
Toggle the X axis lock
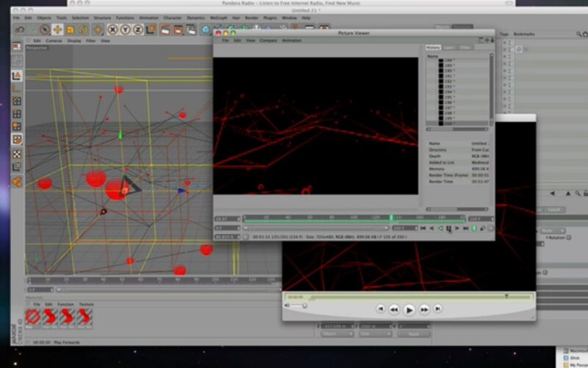[x=113, y=29]
